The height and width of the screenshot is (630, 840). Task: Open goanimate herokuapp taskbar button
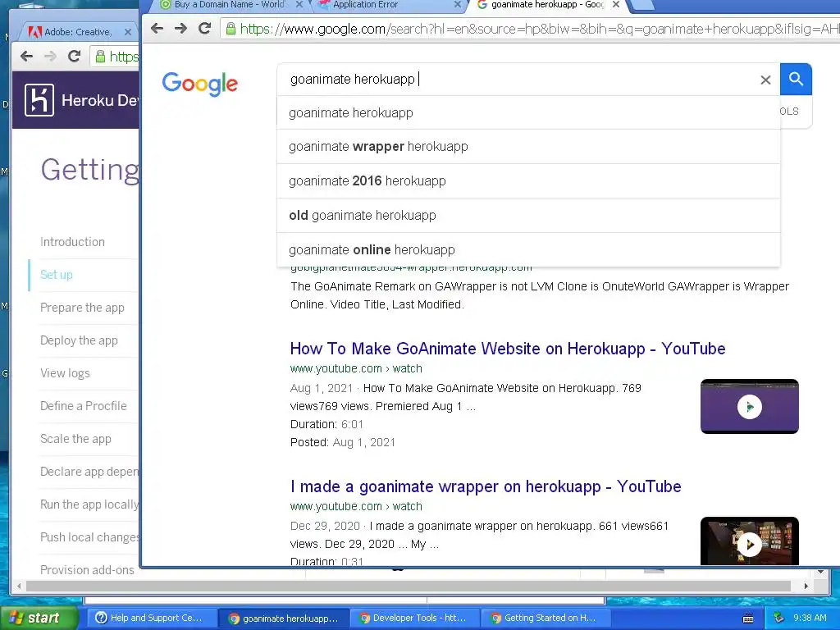(x=283, y=619)
